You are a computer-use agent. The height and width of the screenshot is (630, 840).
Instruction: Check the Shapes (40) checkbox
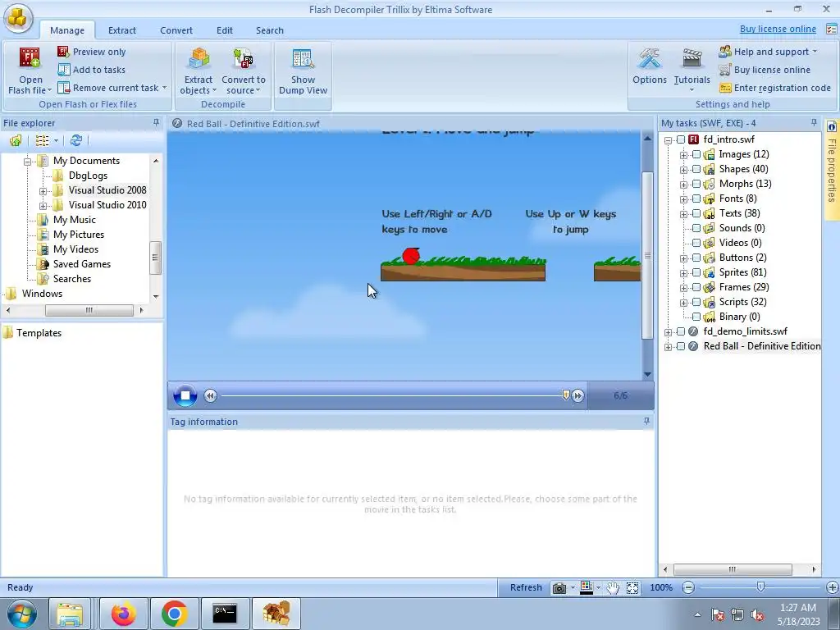click(x=696, y=169)
